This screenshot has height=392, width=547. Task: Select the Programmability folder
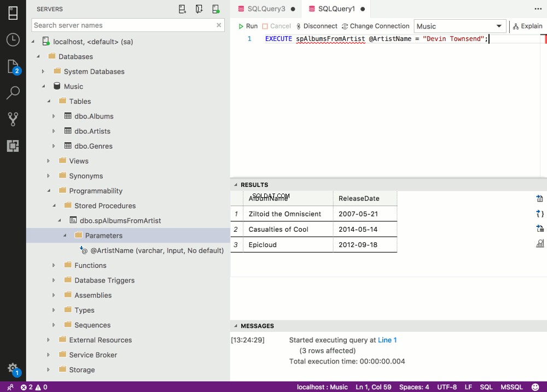pos(96,191)
